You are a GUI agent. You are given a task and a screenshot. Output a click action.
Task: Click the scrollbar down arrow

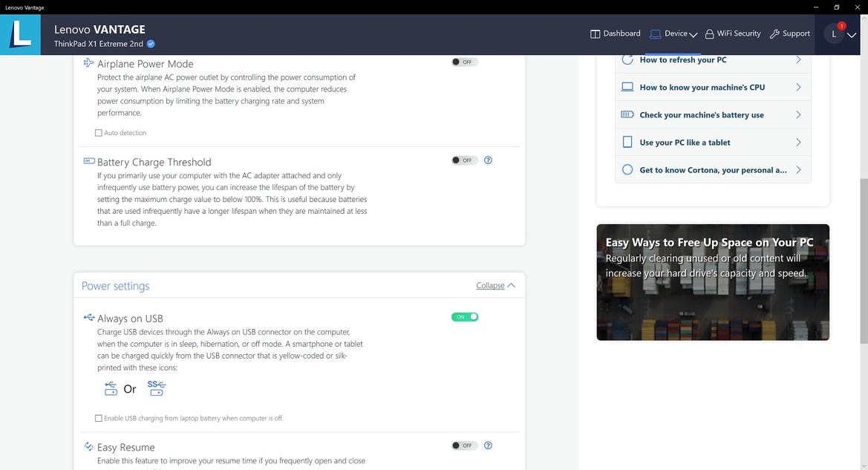pos(864,466)
